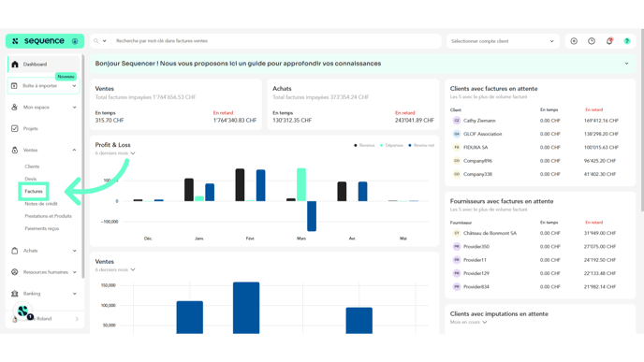
Task: Expand the Achats menu
Action: [74, 251]
